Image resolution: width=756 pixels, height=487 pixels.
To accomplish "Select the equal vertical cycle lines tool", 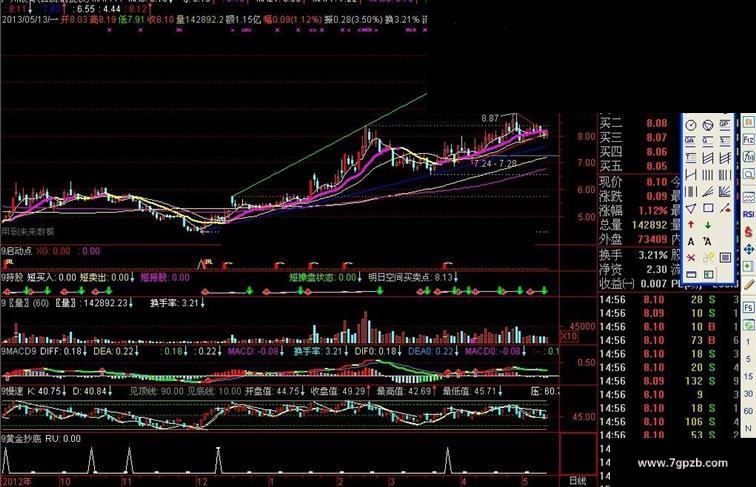I will 708,175.
